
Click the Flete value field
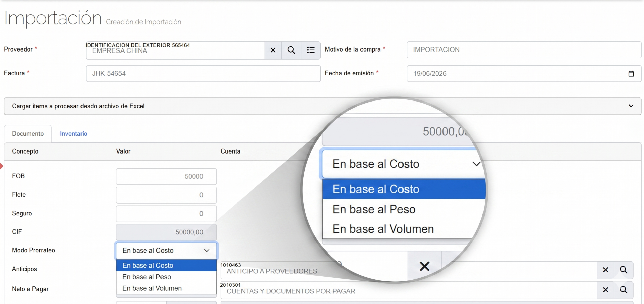coord(166,195)
